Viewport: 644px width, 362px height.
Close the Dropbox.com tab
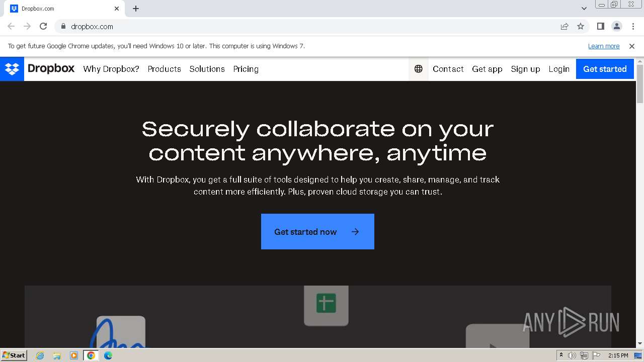pos(117,9)
